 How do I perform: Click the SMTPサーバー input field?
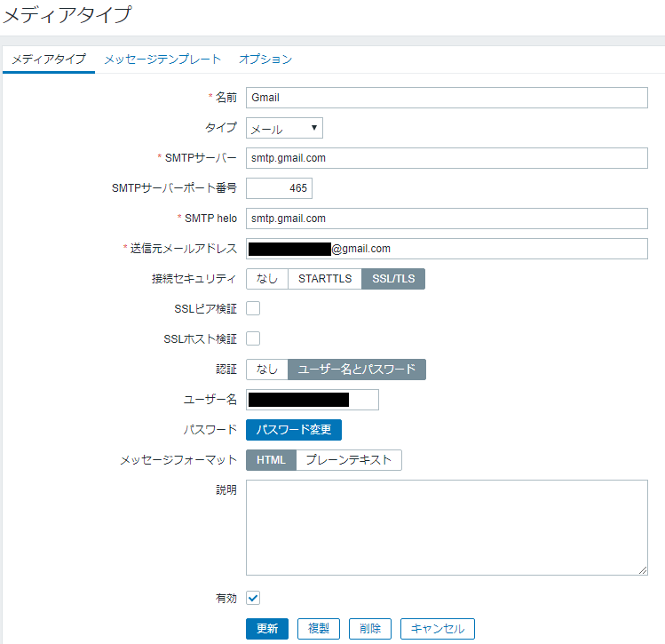(447, 158)
